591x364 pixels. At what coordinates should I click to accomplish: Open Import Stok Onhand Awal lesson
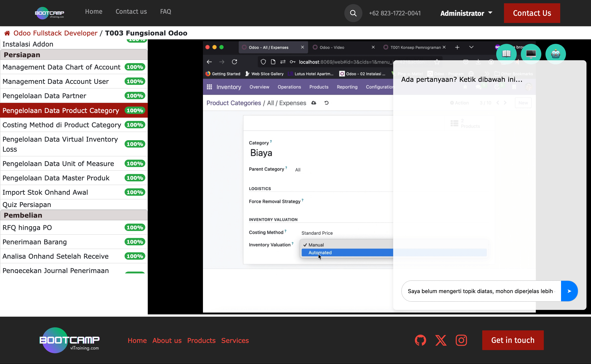74,192
